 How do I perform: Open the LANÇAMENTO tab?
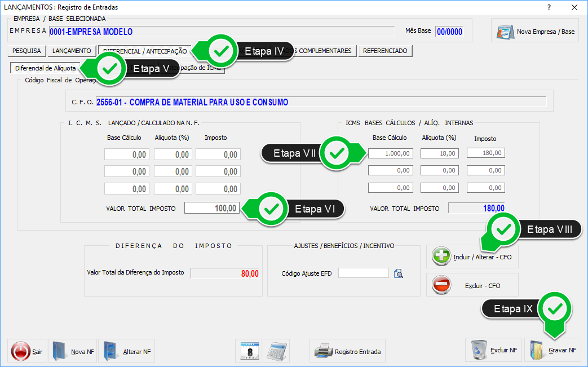pyautogui.click(x=72, y=51)
